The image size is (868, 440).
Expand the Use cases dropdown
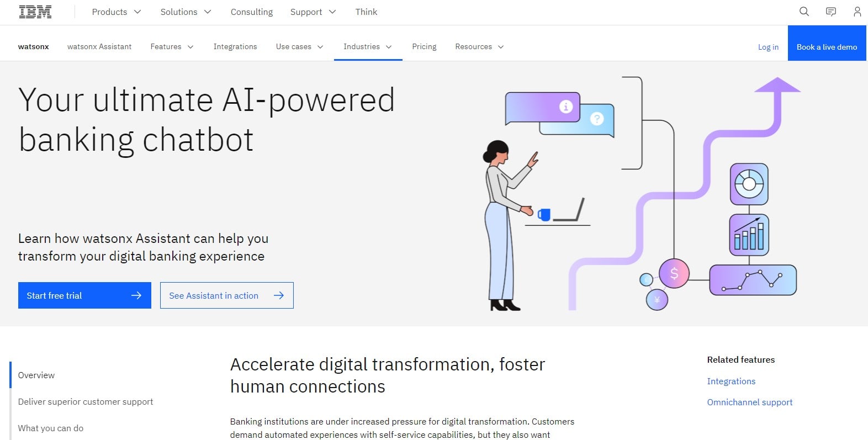[x=299, y=46]
